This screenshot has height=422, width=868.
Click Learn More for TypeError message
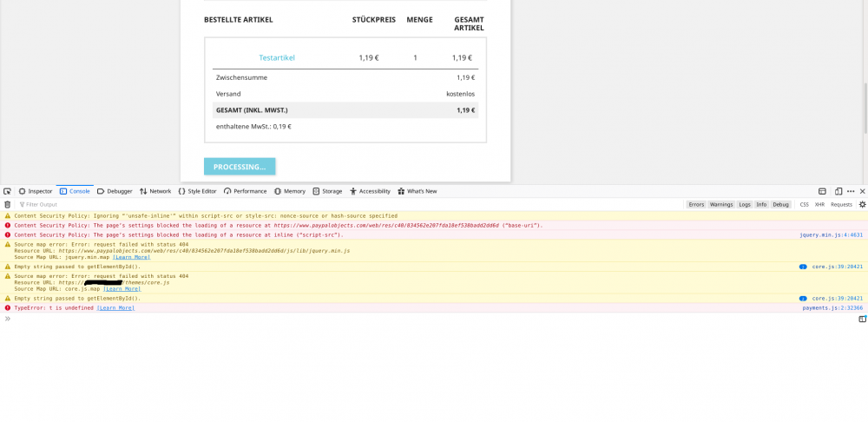click(115, 307)
